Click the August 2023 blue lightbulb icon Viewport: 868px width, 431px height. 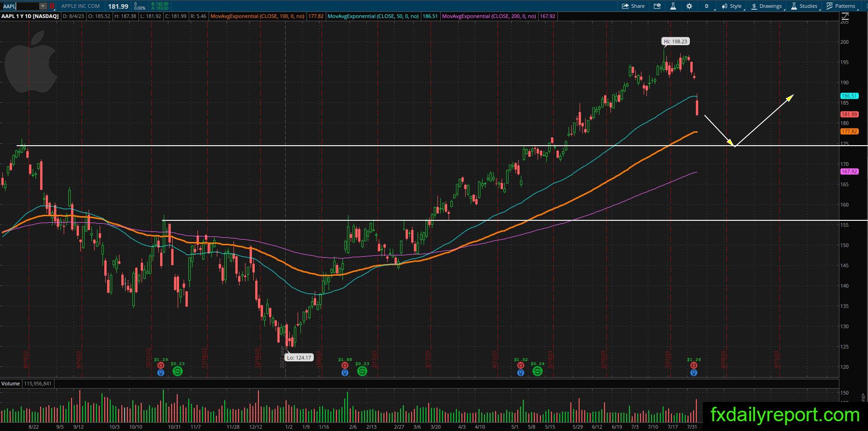(x=694, y=372)
